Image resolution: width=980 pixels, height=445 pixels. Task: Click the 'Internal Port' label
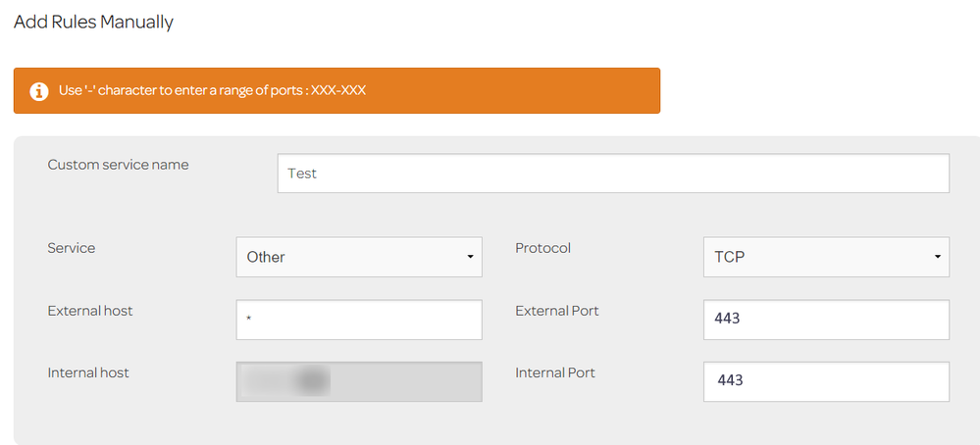point(554,372)
